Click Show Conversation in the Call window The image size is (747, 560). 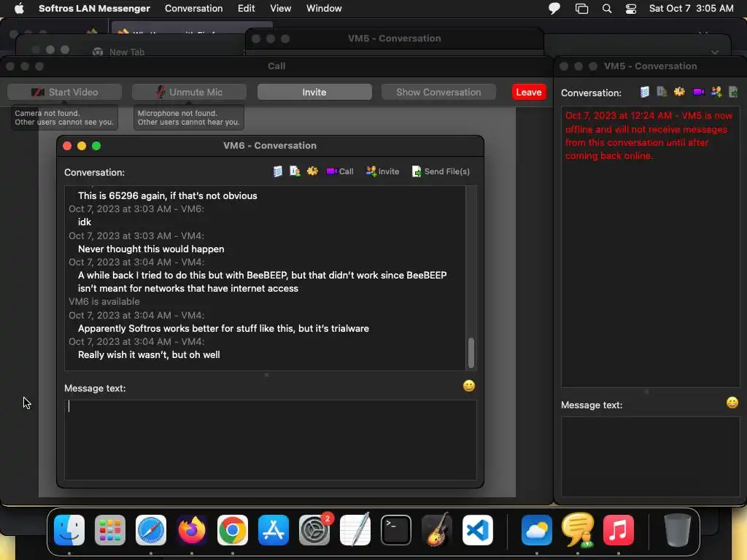coord(438,92)
